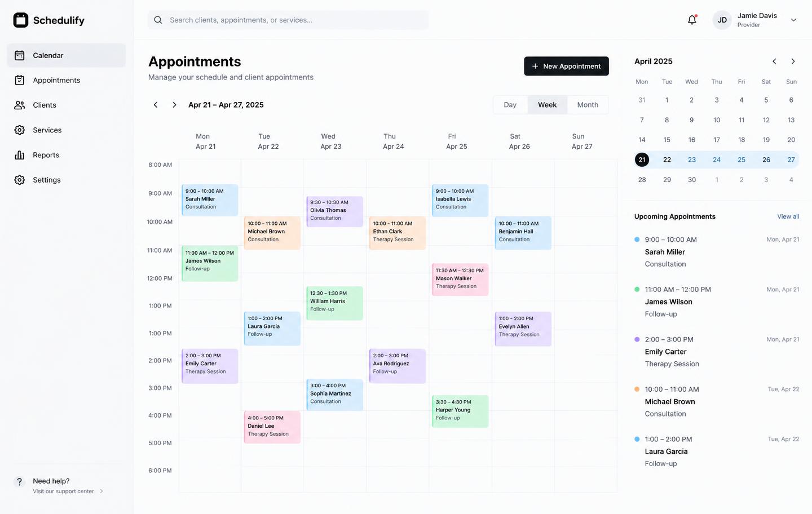Image resolution: width=812 pixels, height=514 pixels.
Task: Click the Reports bar chart icon
Action: pos(20,155)
